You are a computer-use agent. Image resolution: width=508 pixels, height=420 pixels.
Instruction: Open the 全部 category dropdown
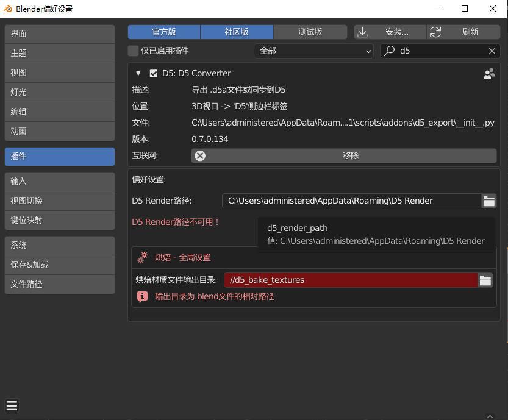coord(313,51)
